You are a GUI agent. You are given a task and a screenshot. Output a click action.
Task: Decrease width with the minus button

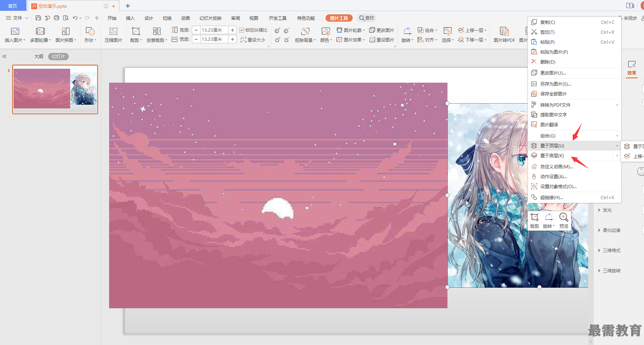(196, 39)
